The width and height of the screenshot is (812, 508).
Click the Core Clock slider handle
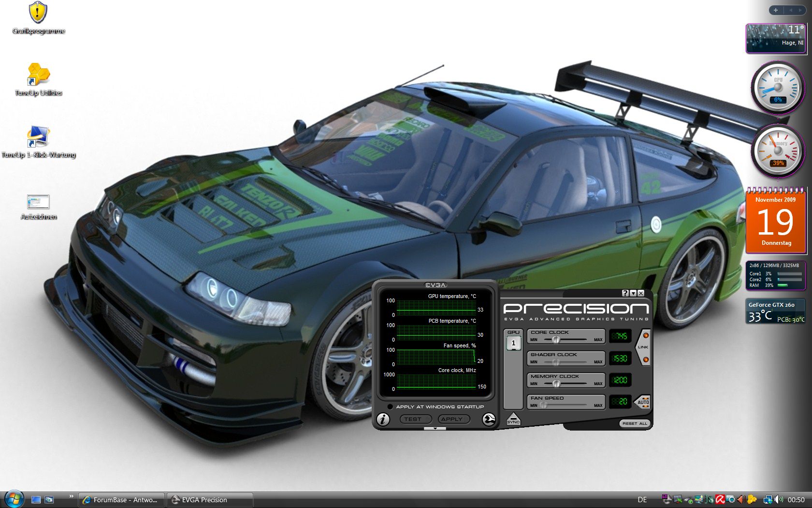(556, 340)
